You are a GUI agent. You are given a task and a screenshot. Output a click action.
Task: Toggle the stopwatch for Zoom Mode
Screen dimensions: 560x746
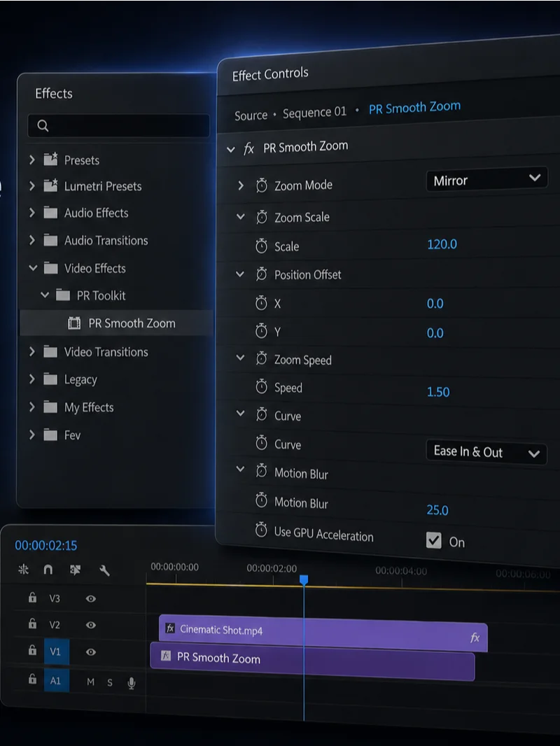click(x=261, y=185)
